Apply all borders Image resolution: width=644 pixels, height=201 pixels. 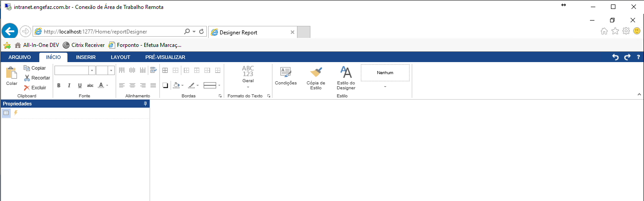point(165,70)
